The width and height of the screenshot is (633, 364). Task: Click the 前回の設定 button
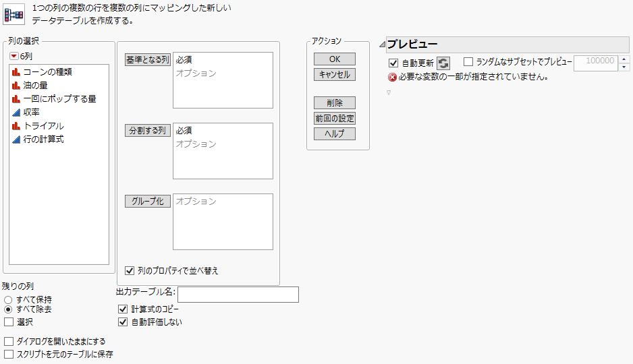click(x=335, y=119)
